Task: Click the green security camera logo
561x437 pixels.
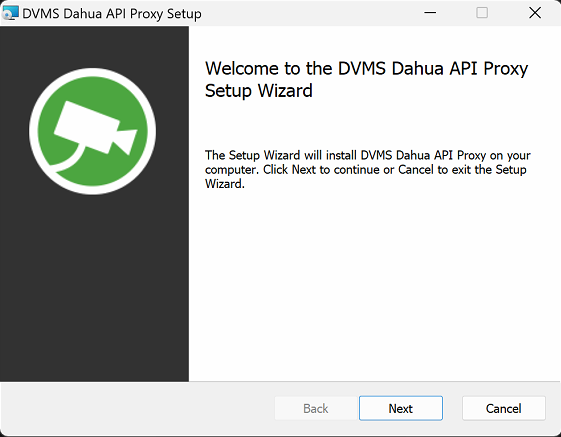Action: pyautogui.click(x=92, y=131)
